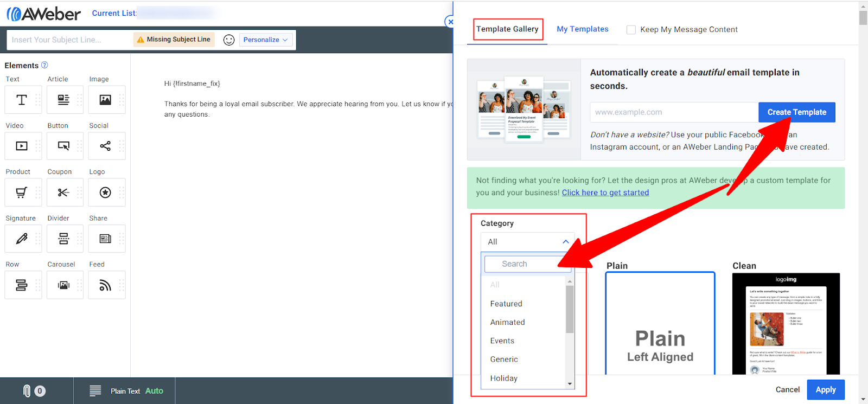Select the Clean template thumbnail
The height and width of the screenshot is (404, 868).
(x=786, y=324)
